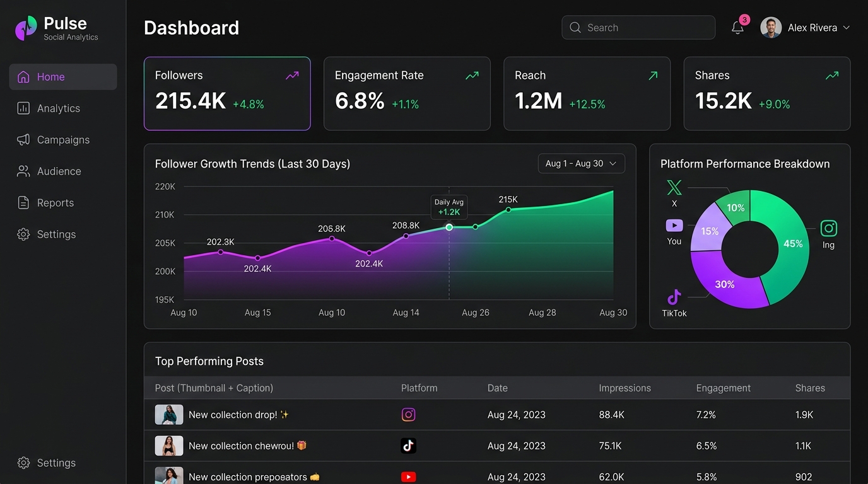Expand the Alex Rivera account menu chevron
Viewport: 868px width, 484px height.
coord(847,28)
